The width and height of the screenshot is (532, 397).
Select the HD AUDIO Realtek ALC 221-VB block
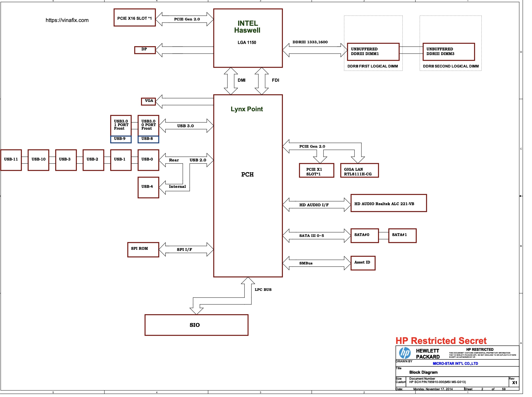(388, 203)
